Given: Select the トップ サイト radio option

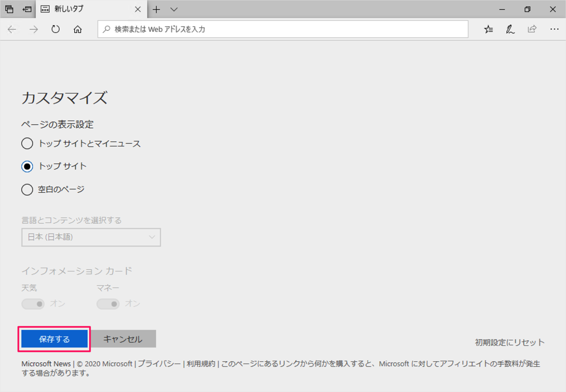Looking at the screenshot, I should (x=27, y=166).
